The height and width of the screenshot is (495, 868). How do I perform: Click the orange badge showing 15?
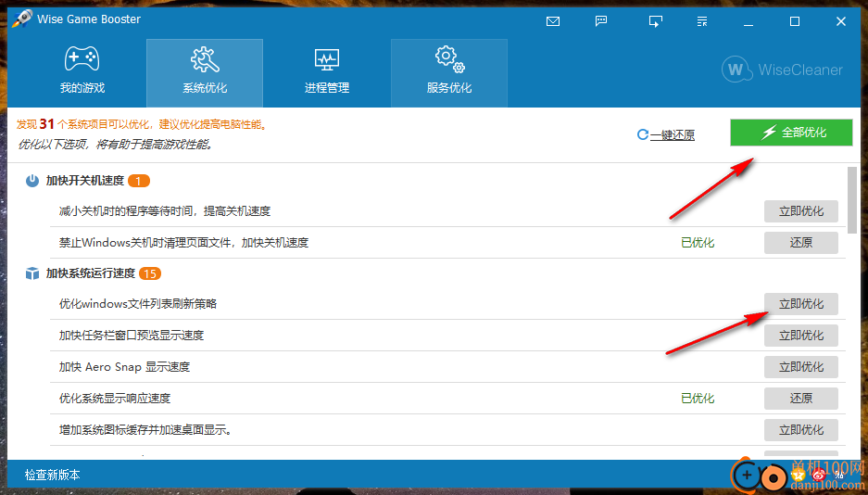150,273
